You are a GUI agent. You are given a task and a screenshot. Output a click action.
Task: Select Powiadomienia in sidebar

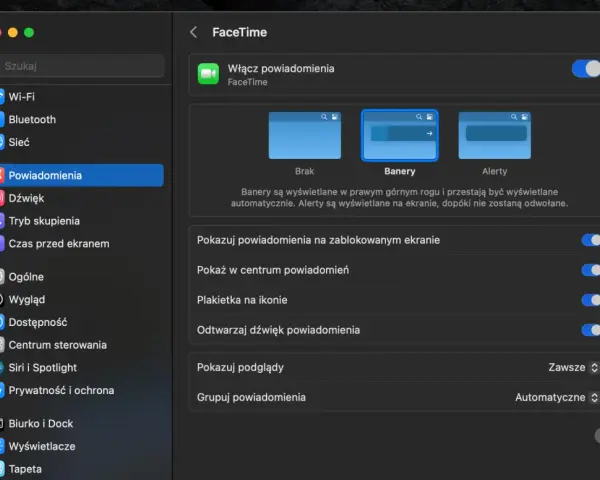click(x=82, y=175)
